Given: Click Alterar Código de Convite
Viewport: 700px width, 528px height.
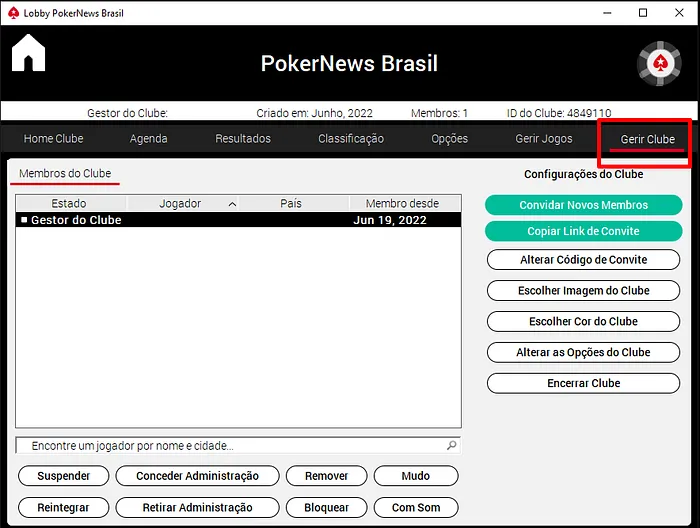Looking at the screenshot, I should tap(583, 260).
